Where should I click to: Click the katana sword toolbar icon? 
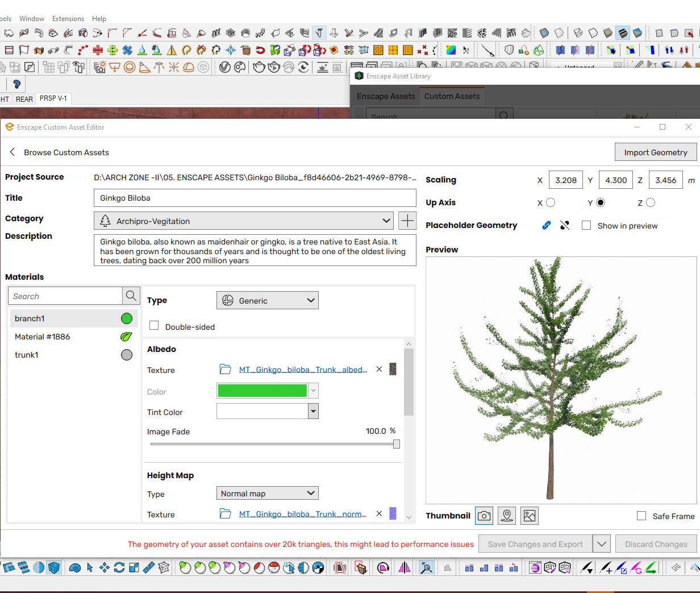[x=488, y=50]
